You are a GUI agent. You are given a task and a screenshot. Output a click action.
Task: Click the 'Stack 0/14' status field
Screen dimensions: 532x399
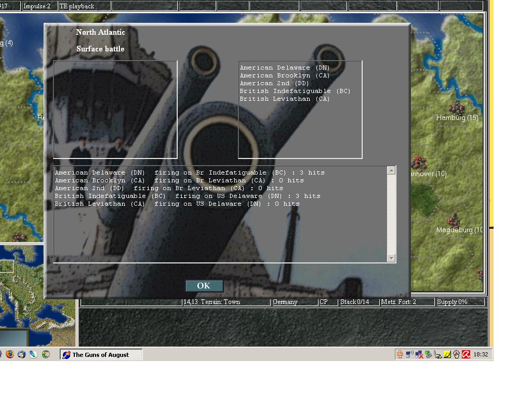[358, 302]
